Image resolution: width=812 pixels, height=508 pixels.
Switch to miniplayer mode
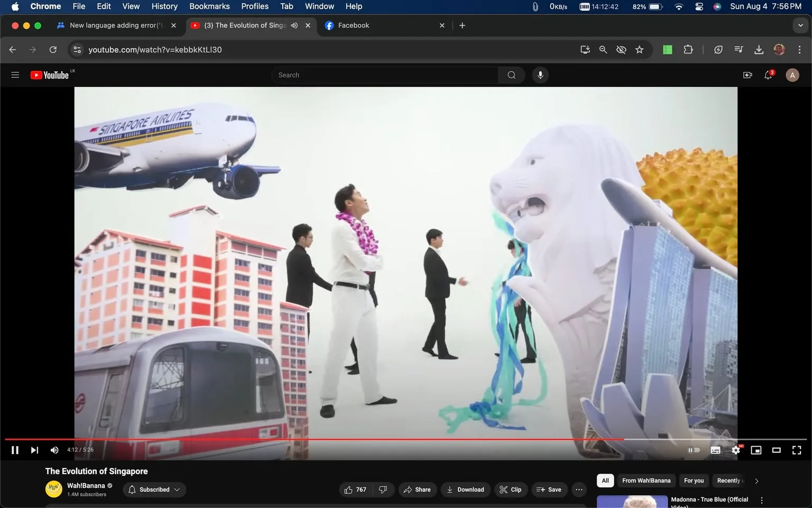pos(756,450)
